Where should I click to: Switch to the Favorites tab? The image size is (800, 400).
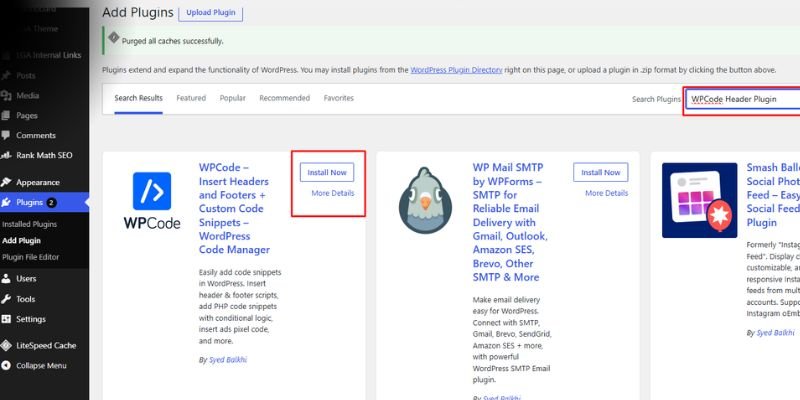[x=338, y=98]
